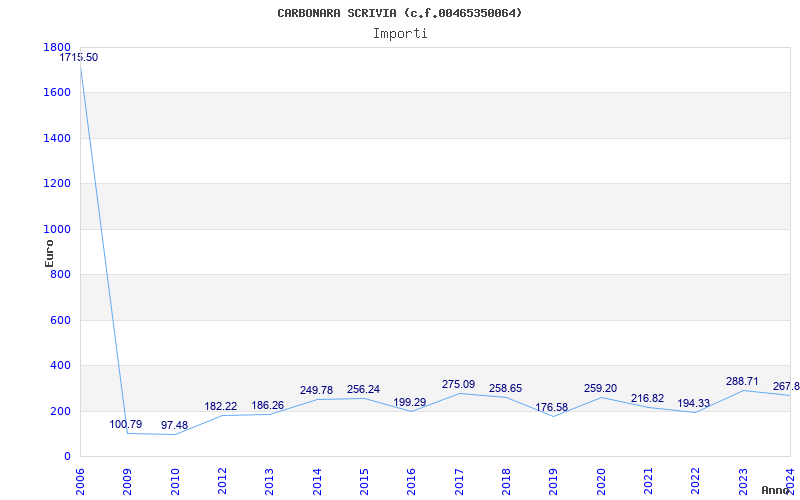Screen dimensions: 800x500
Task: Click the 2009 x-axis year label
Action: coord(128,481)
